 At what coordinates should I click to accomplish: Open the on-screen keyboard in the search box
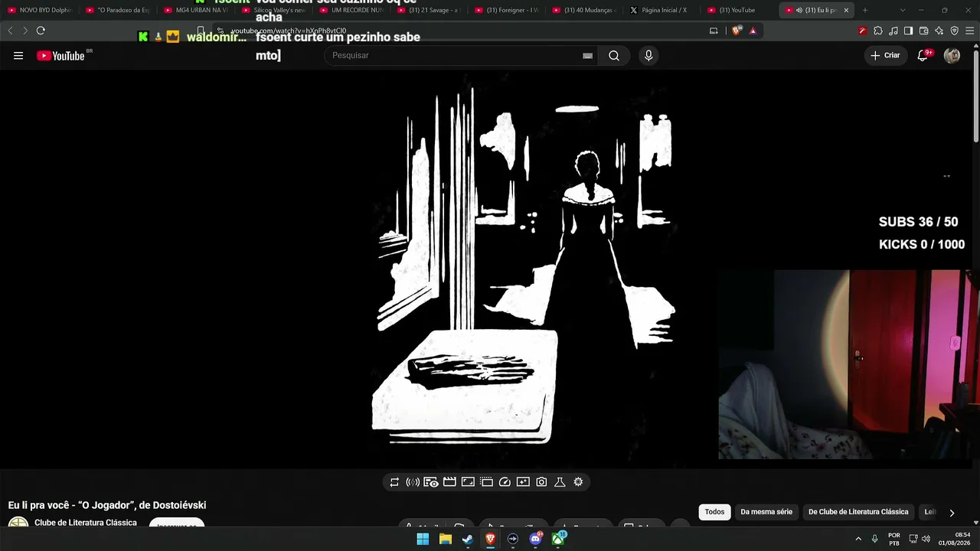pyautogui.click(x=587, y=55)
